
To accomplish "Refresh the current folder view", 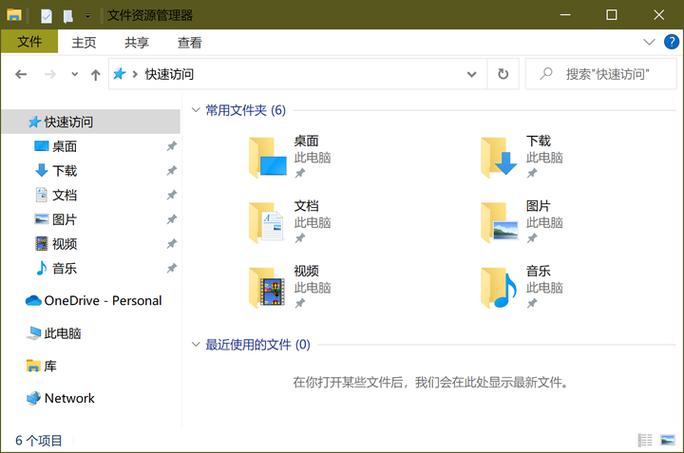I will pos(503,74).
